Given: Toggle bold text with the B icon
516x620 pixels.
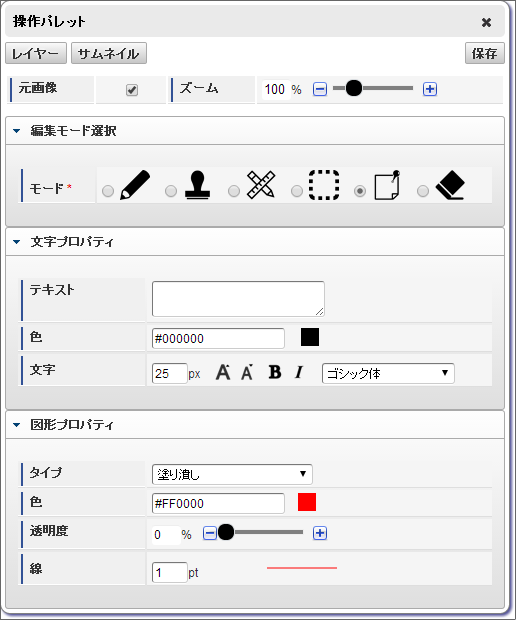Looking at the screenshot, I should 275,372.
